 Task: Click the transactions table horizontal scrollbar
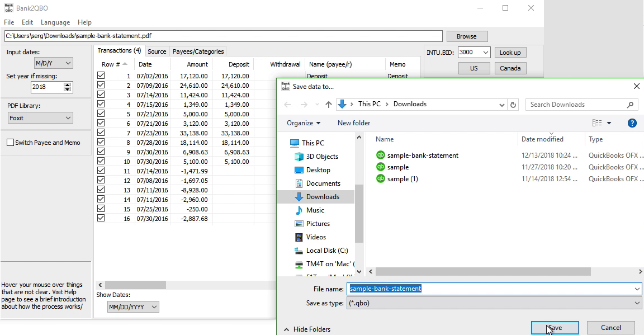click(135, 285)
